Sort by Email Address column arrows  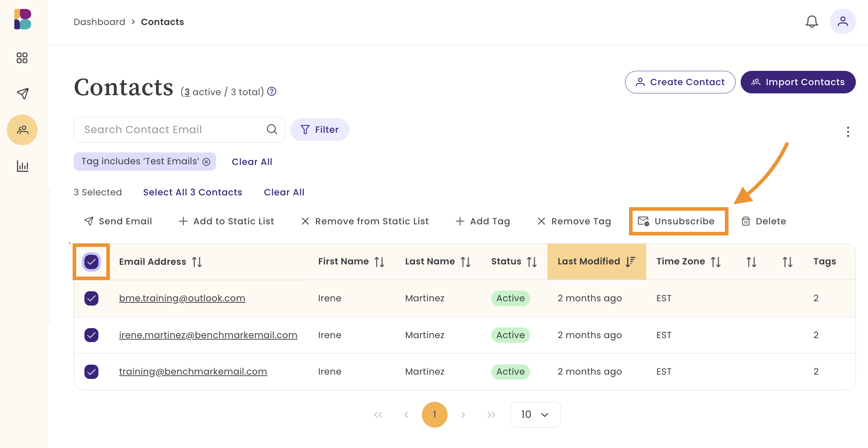coord(197,262)
